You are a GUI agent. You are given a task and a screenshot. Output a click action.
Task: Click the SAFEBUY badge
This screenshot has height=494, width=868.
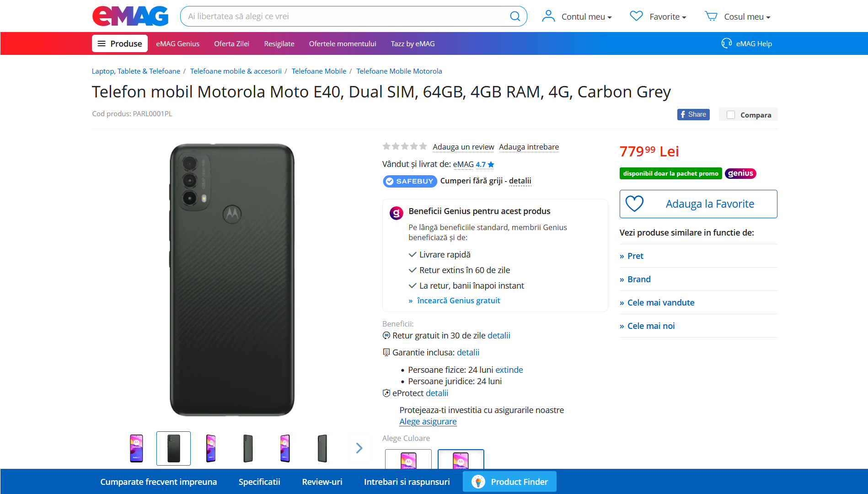tap(410, 181)
